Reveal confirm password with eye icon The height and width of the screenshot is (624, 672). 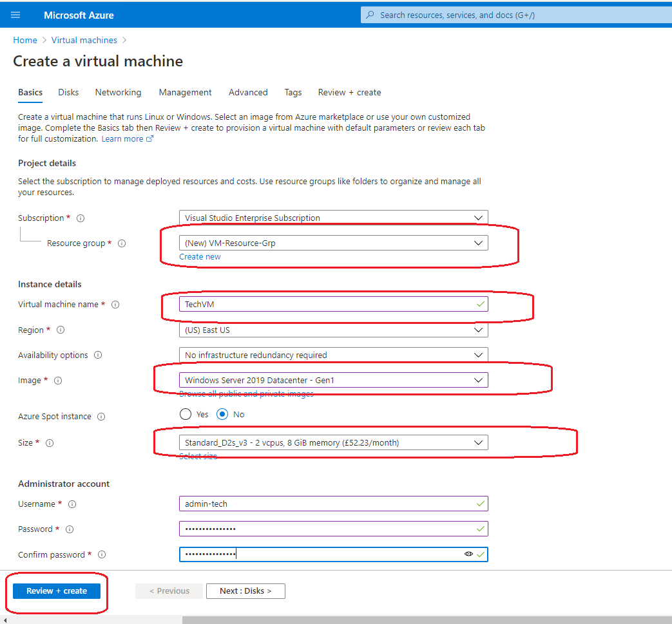coord(468,554)
